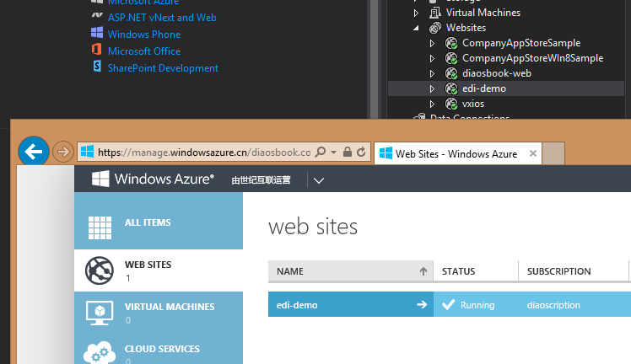Click the Windows Phone logo icon
631x364 pixels.
tap(97, 32)
